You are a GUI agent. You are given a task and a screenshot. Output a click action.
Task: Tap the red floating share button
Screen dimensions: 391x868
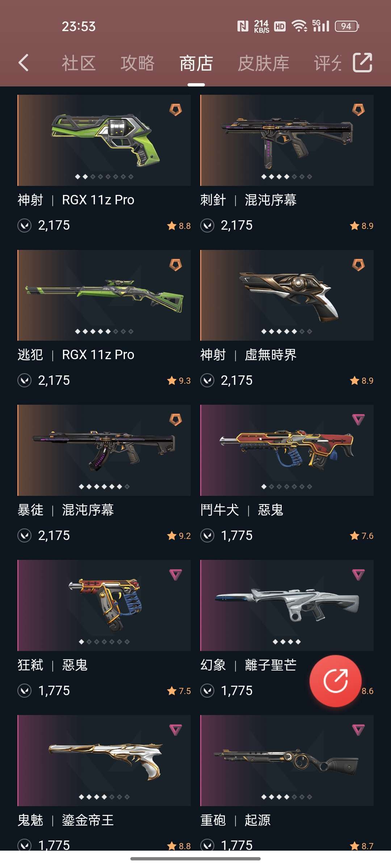click(x=336, y=681)
